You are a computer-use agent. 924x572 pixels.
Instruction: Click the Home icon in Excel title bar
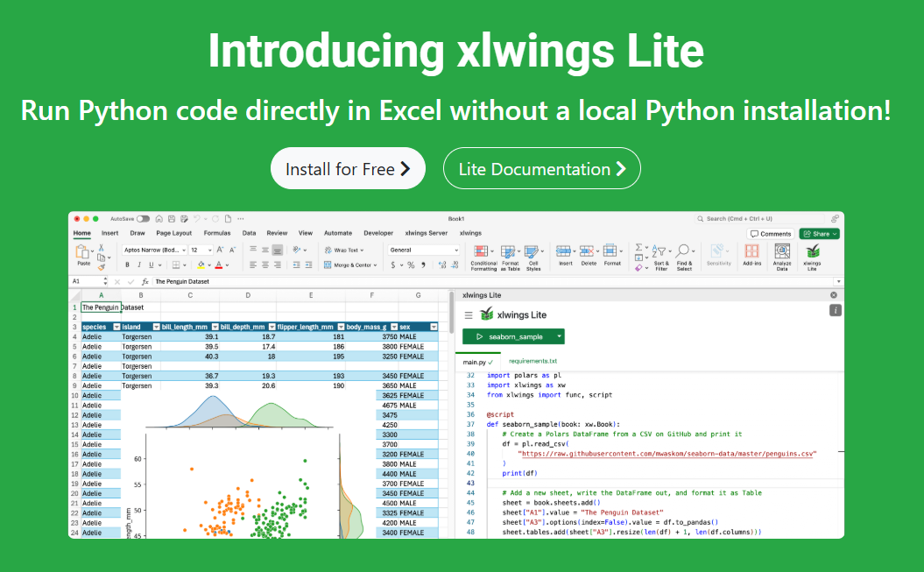coord(159,218)
